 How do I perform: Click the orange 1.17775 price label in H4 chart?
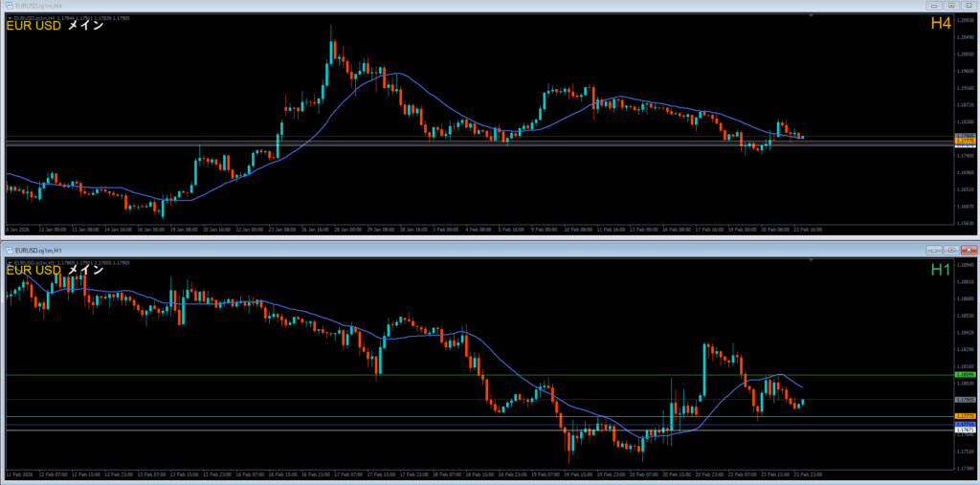(x=965, y=142)
